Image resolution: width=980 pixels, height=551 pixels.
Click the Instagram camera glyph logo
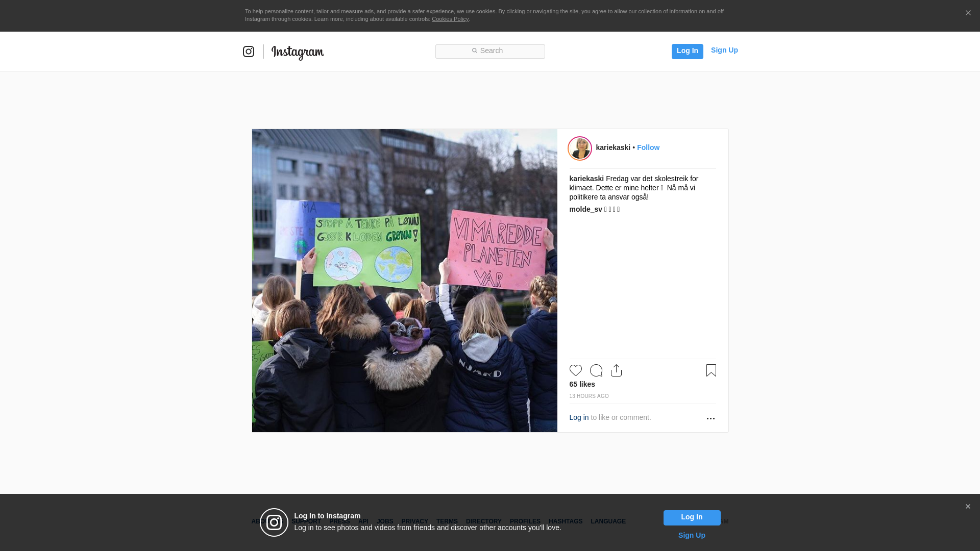coord(249,52)
